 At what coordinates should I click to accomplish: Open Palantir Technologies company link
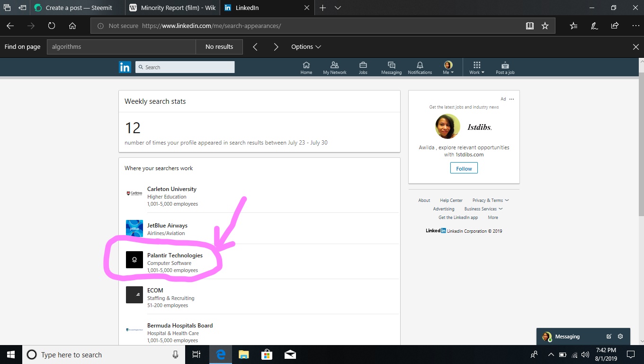coord(175,255)
